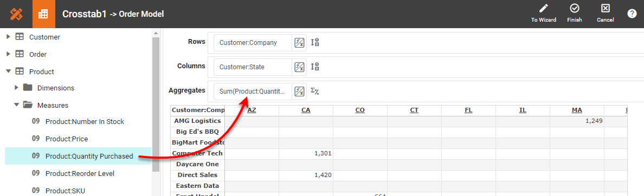The width and height of the screenshot is (644, 196).
Task: Click the tree panel vertical scrollbar thumb
Action: 156,104
